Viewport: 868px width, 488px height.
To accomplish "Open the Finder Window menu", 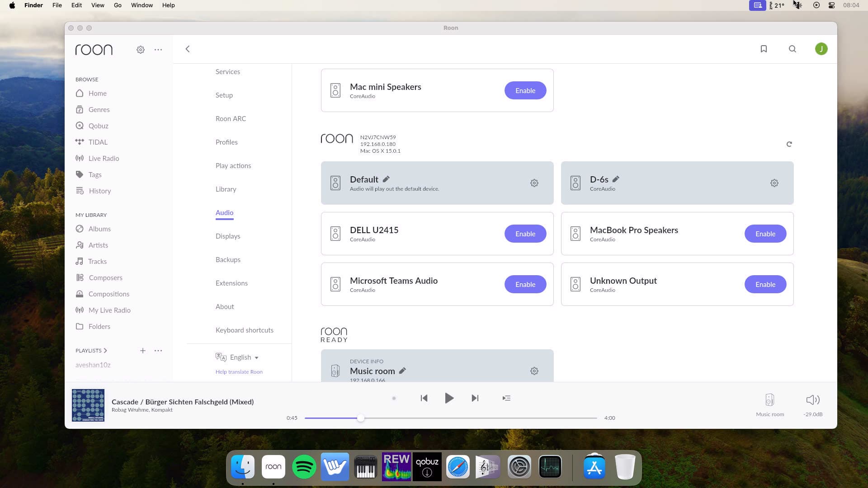I will (x=142, y=5).
